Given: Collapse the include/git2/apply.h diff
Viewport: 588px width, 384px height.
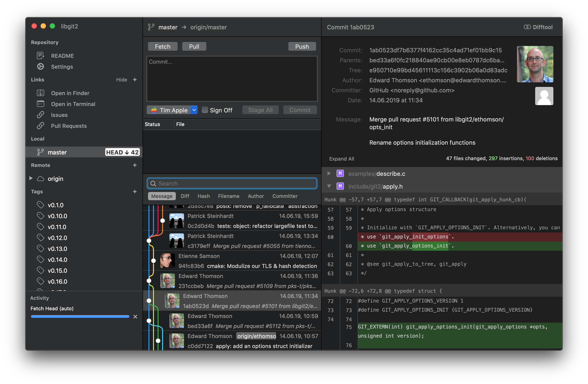Looking at the screenshot, I should pos(329,186).
